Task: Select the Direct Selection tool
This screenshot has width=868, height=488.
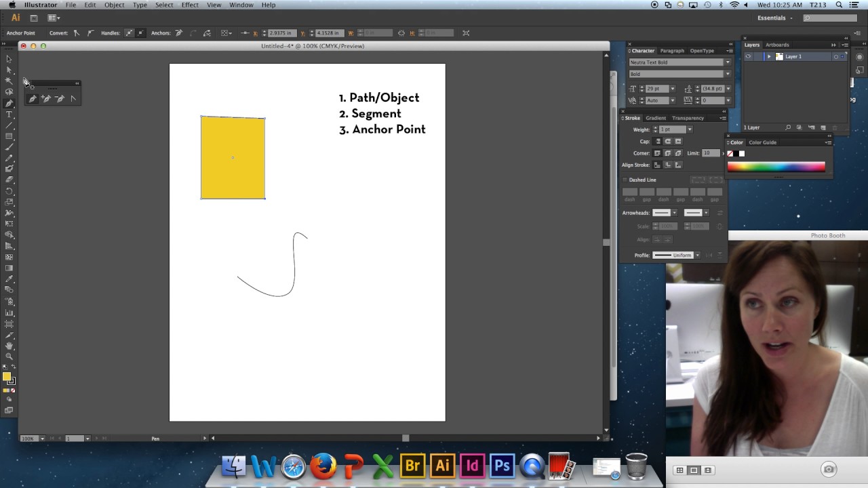Action: [x=9, y=70]
